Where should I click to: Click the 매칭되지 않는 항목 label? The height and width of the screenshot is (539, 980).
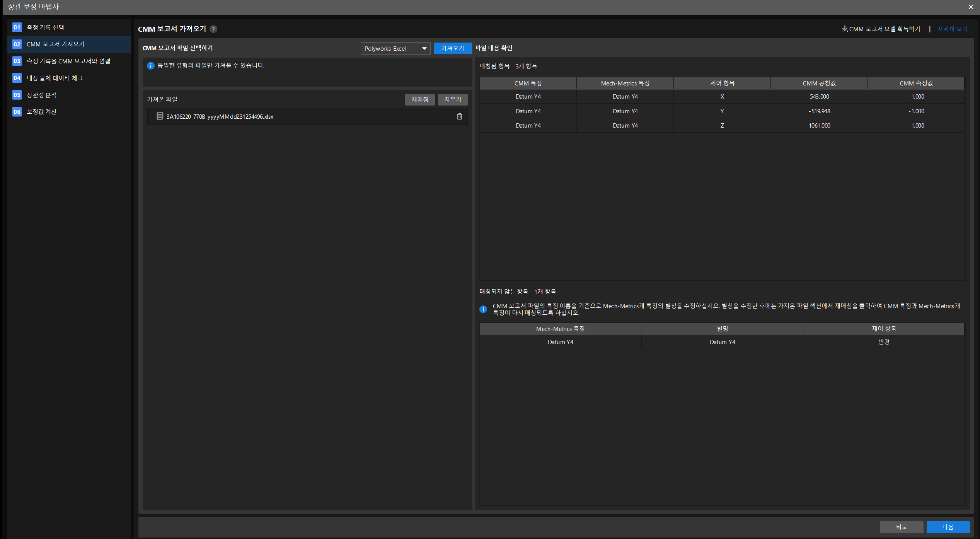pyautogui.click(x=504, y=292)
